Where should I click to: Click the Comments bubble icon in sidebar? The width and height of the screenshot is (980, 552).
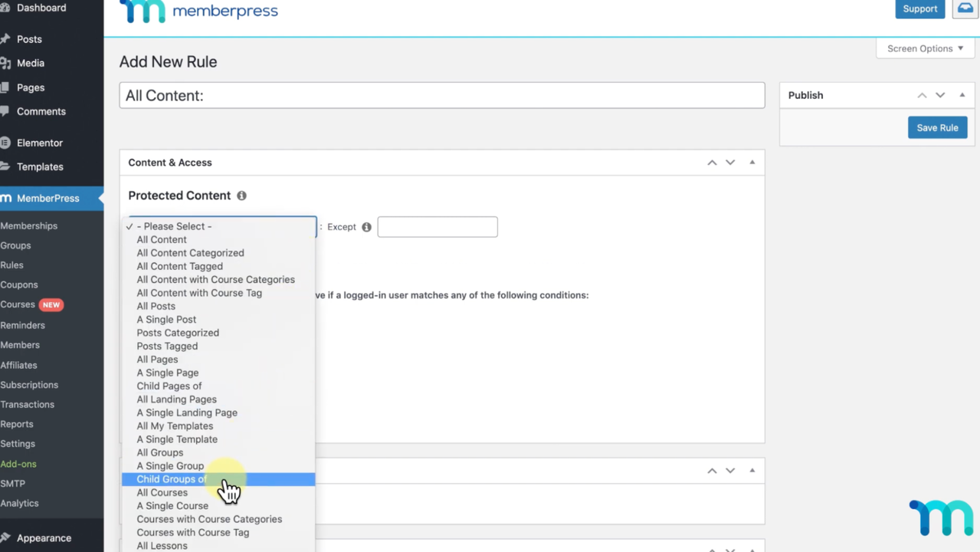(x=5, y=112)
